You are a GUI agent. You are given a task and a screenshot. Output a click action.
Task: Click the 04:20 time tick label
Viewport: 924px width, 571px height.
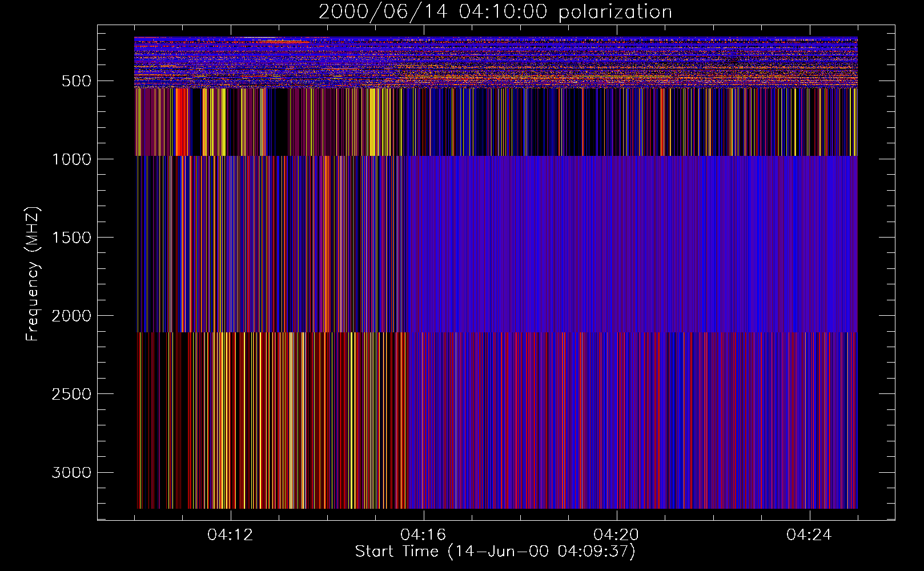pos(617,535)
